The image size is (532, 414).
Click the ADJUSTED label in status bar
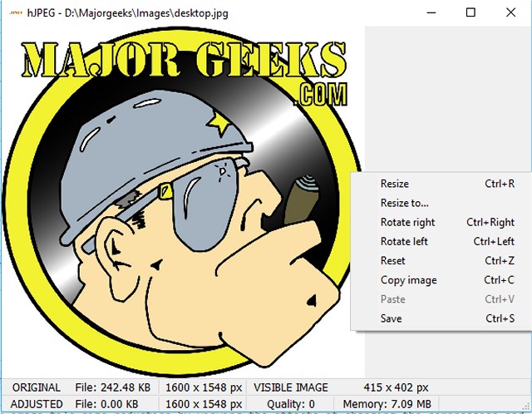tap(37, 404)
